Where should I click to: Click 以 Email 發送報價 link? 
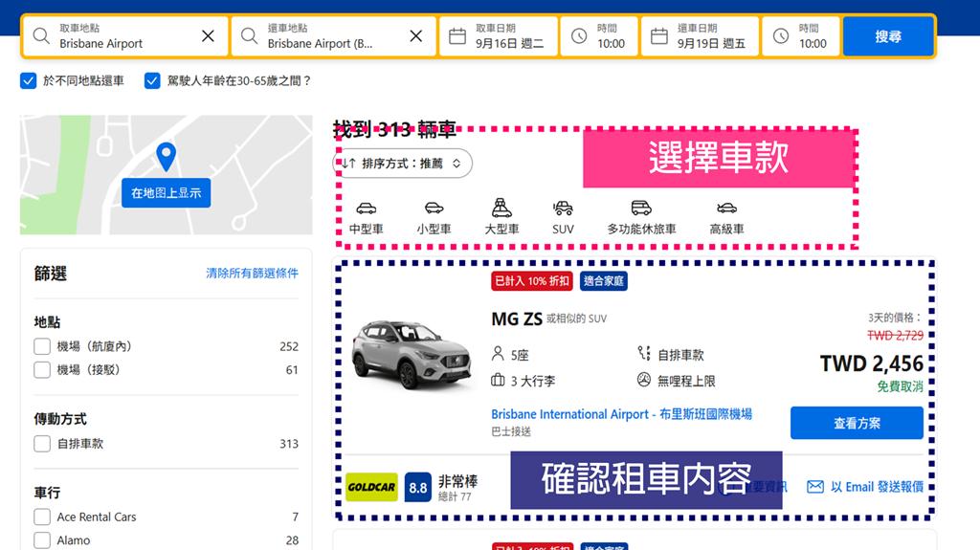[877, 486]
